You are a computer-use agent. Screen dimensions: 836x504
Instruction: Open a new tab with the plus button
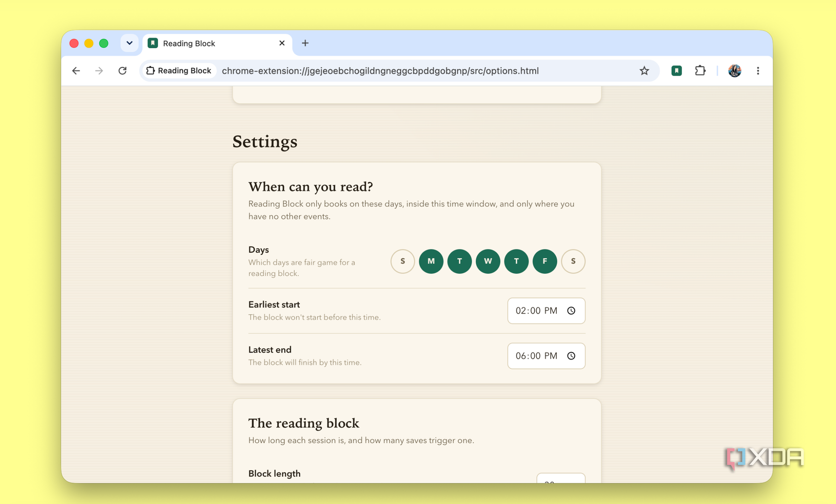(x=305, y=43)
